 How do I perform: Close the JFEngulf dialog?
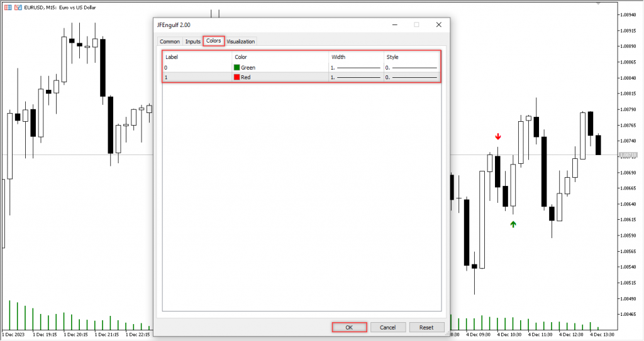(x=438, y=24)
